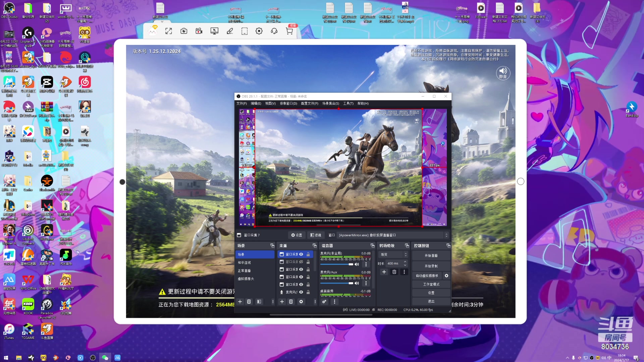Toggle lock on the hidden 窗口采集 source

pyautogui.click(x=308, y=262)
